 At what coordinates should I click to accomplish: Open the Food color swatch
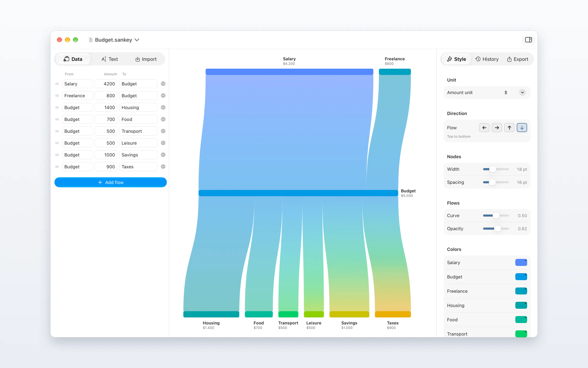(x=521, y=320)
